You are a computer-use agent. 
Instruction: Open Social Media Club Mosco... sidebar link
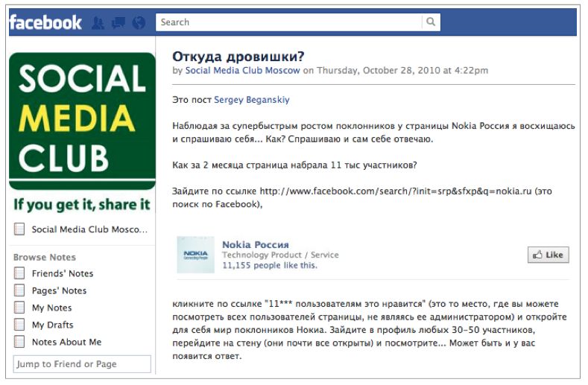pyautogui.click(x=89, y=229)
